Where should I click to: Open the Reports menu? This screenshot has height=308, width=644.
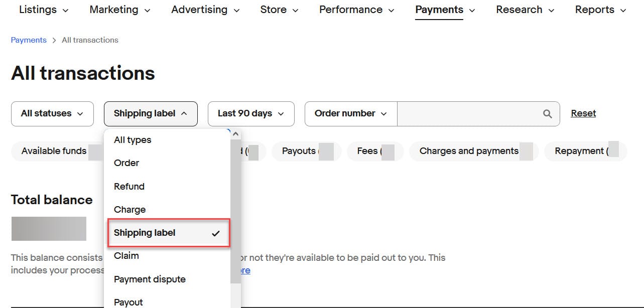click(600, 10)
